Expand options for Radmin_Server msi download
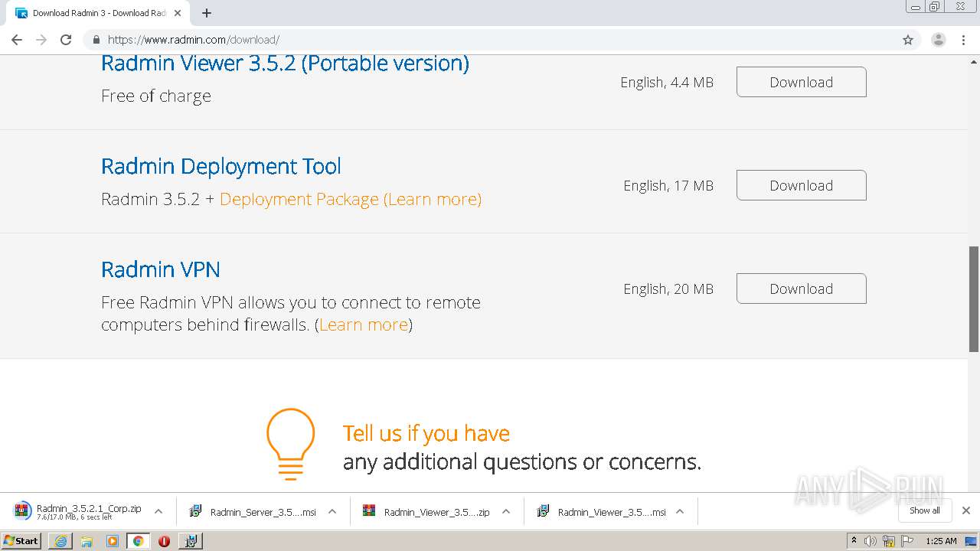 tap(332, 511)
